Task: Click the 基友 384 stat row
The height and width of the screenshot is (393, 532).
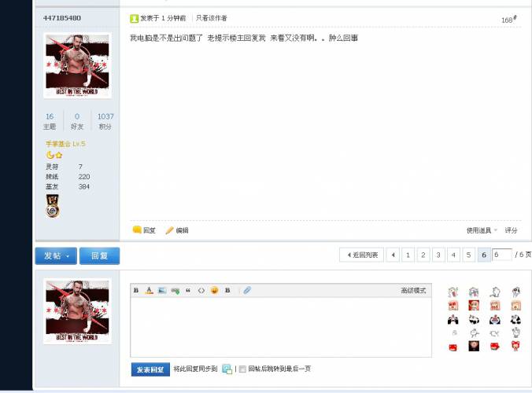Action: point(68,186)
